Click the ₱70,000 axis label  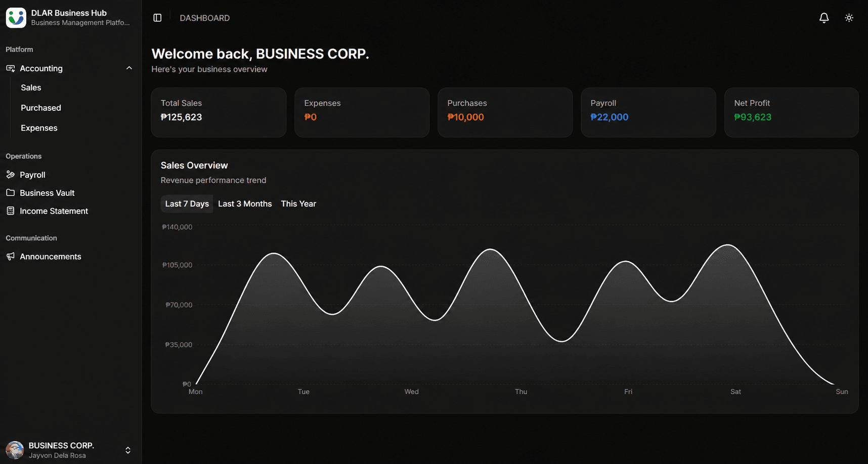[179, 305]
